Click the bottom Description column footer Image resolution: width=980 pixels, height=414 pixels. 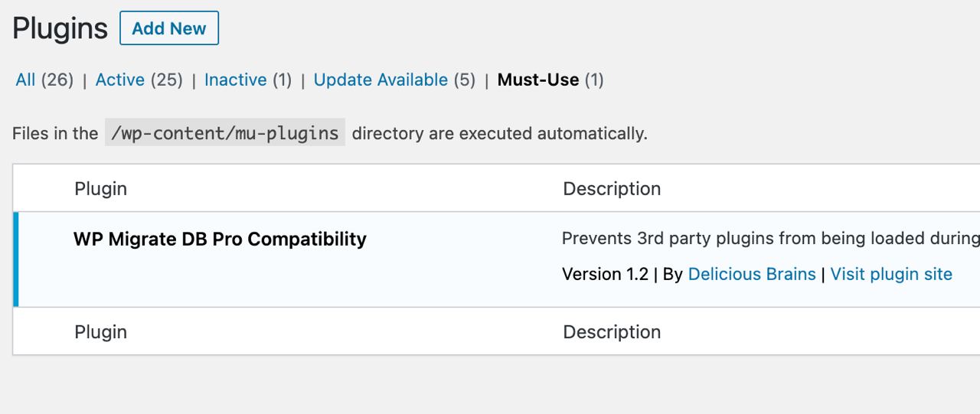[x=612, y=332]
